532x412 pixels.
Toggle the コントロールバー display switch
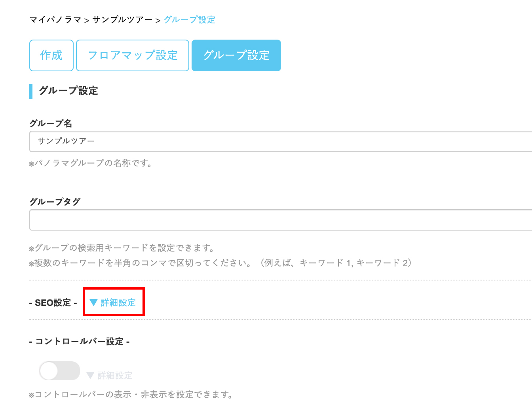pos(59,371)
